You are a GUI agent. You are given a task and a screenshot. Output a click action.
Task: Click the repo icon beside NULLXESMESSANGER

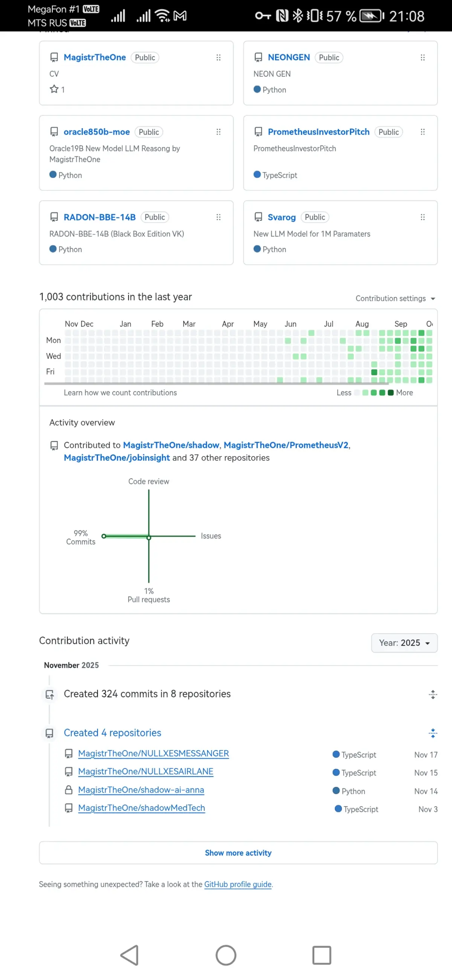(69, 753)
